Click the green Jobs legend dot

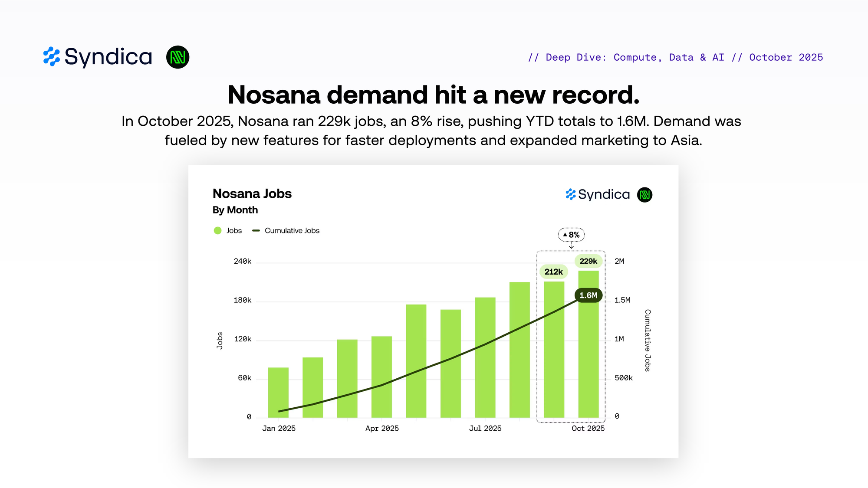pos(218,231)
